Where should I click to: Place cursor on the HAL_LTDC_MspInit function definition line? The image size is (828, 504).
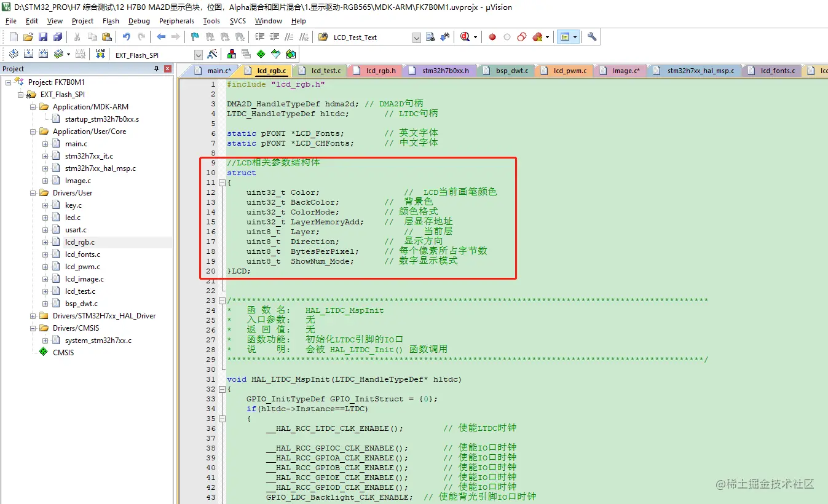344,379
